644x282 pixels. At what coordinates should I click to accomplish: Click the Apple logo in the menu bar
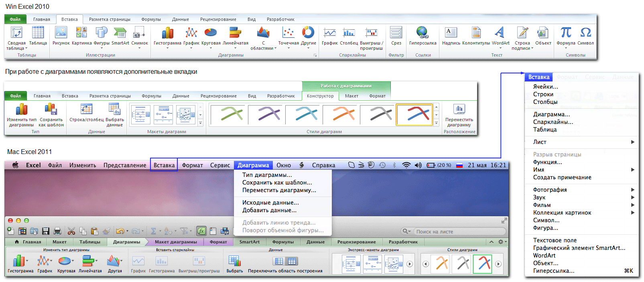click(x=15, y=165)
